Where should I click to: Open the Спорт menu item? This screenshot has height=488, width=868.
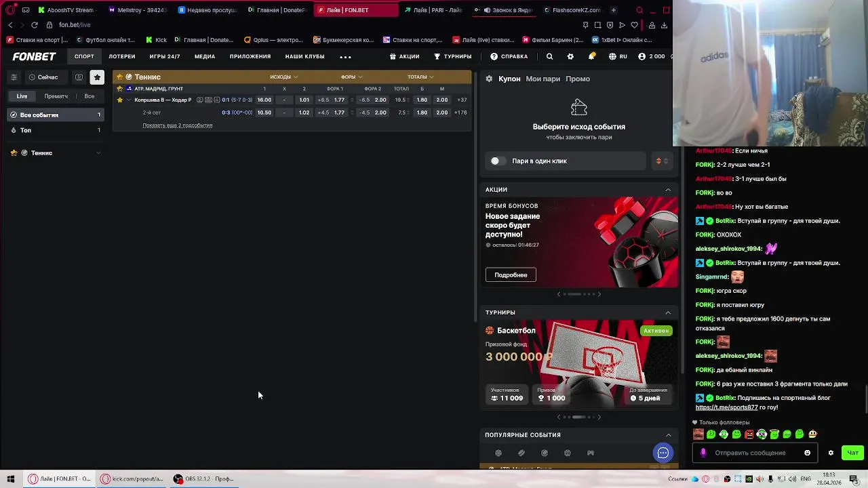click(x=84, y=57)
